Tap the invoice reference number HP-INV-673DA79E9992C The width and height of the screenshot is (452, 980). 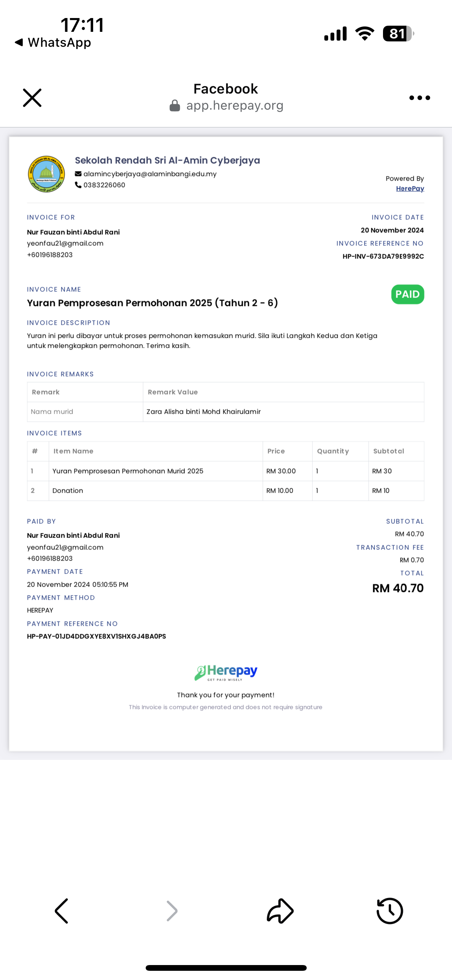(x=383, y=256)
